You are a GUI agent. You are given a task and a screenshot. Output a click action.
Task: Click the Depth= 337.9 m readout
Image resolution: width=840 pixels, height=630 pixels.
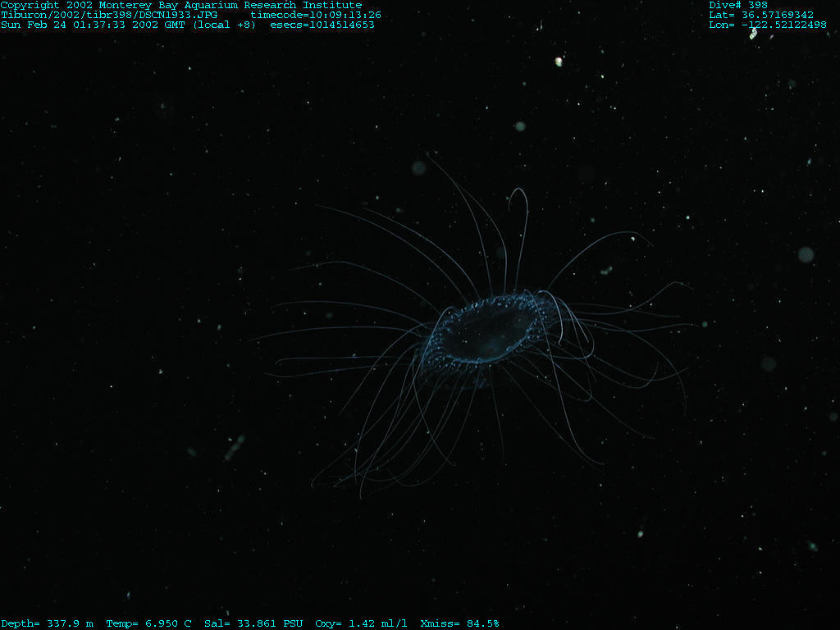point(47,623)
